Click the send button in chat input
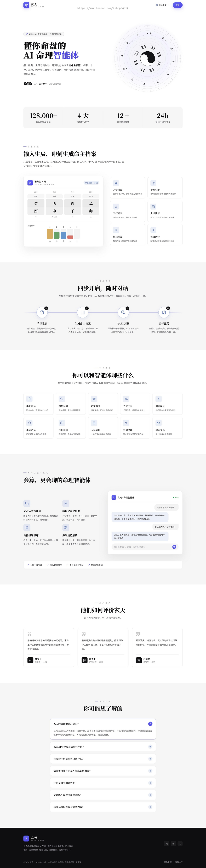 [174, 547]
